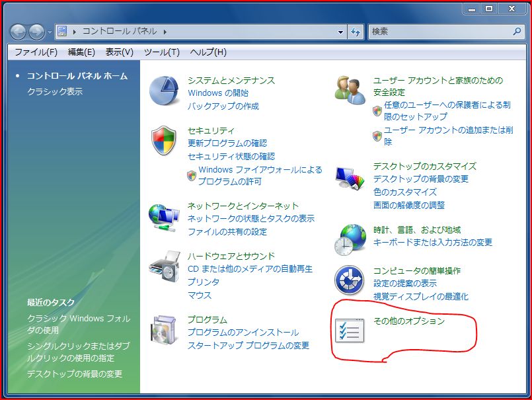Open システムとメンテナンス category heading
Viewport: 532px width, 400px height.
coord(231,81)
